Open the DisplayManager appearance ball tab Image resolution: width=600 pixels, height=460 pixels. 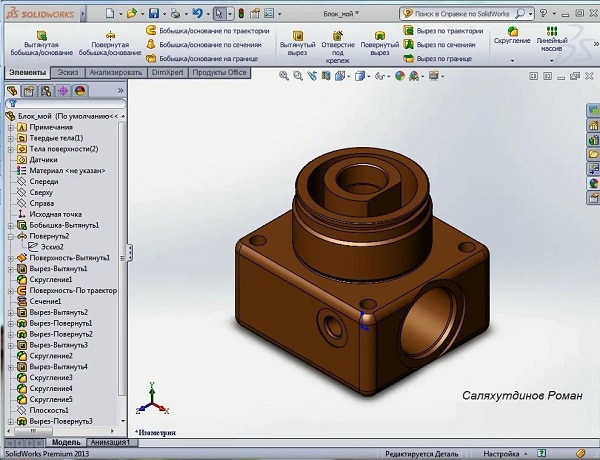click(78, 91)
